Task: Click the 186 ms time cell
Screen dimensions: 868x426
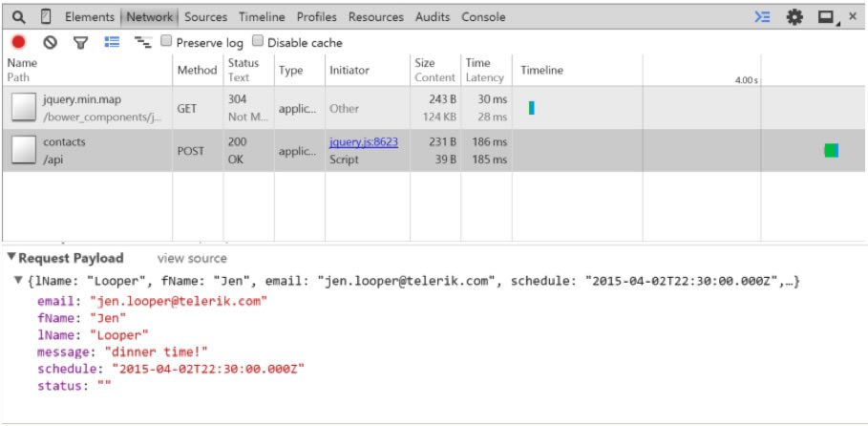Action: 489,141
